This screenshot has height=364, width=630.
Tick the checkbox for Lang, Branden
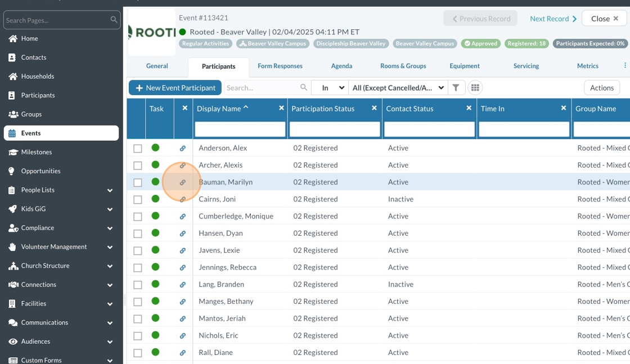(x=138, y=285)
